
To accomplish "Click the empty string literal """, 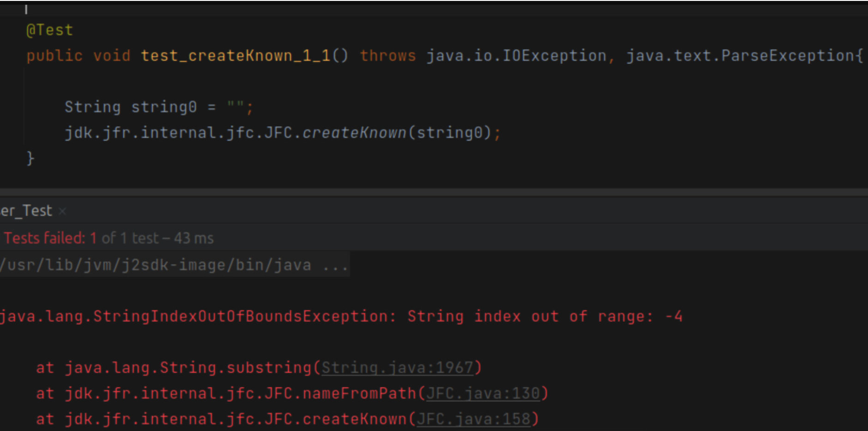I will (235, 105).
